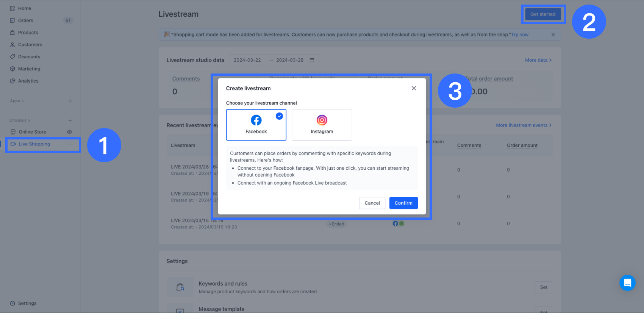Image resolution: width=644 pixels, height=313 pixels.
Task: Expand the Apps section
Action: click(17, 101)
